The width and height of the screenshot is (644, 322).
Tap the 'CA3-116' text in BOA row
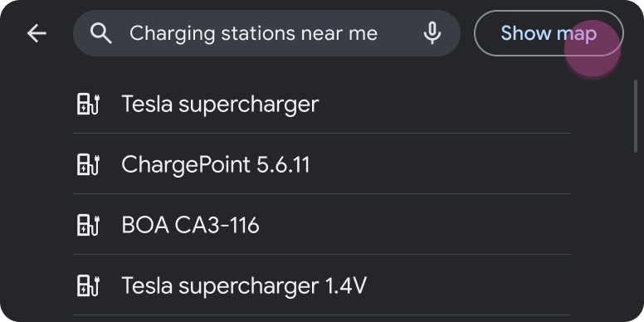[217, 226]
